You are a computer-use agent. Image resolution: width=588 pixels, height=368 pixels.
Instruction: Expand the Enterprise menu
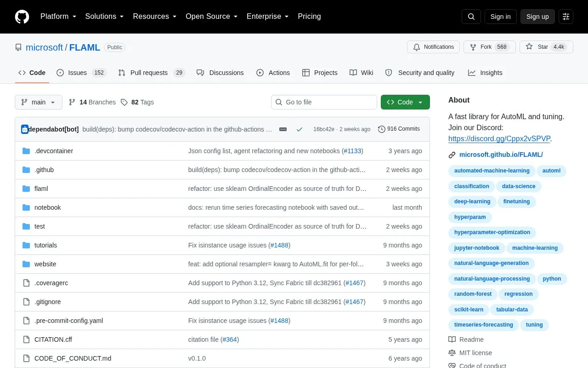click(268, 17)
